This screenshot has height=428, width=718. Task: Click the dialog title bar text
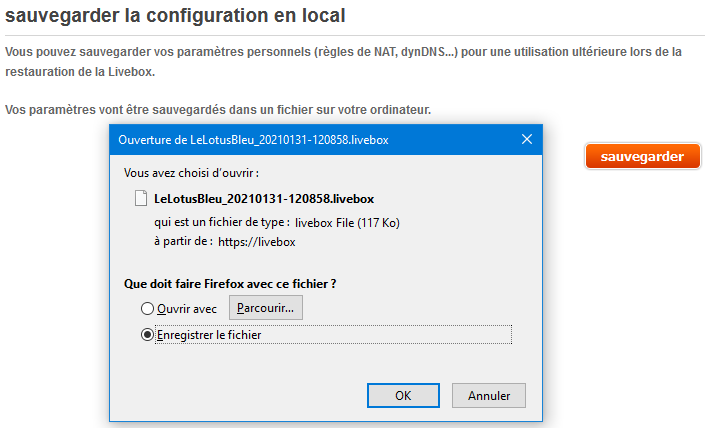(253, 140)
